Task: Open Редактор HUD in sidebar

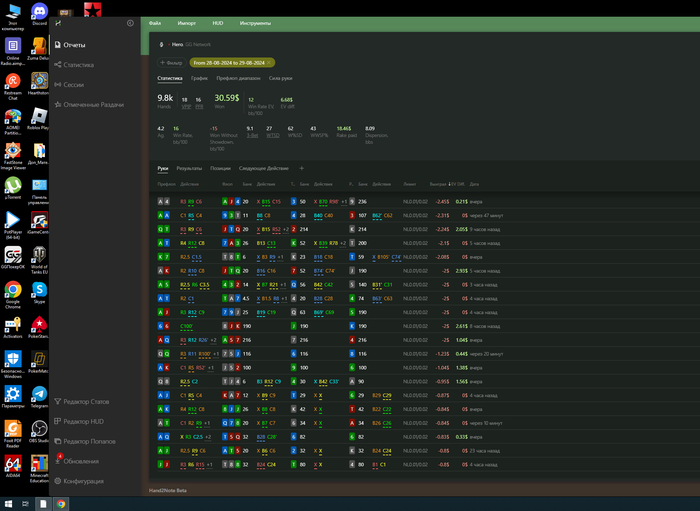Action: (79, 421)
